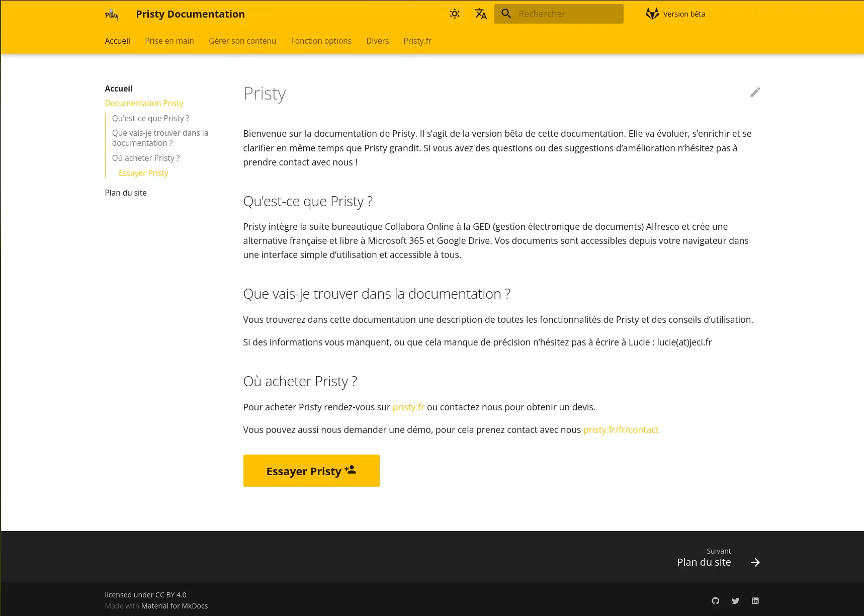This screenshot has height=616, width=864.
Task: Select the Accueil tab
Action: (x=117, y=41)
